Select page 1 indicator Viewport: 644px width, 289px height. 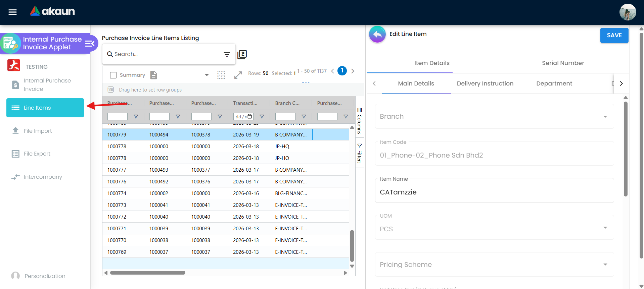tap(342, 71)
